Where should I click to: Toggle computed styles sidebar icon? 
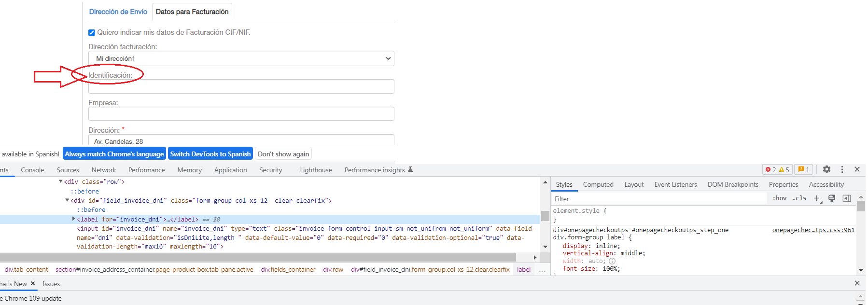846,198
